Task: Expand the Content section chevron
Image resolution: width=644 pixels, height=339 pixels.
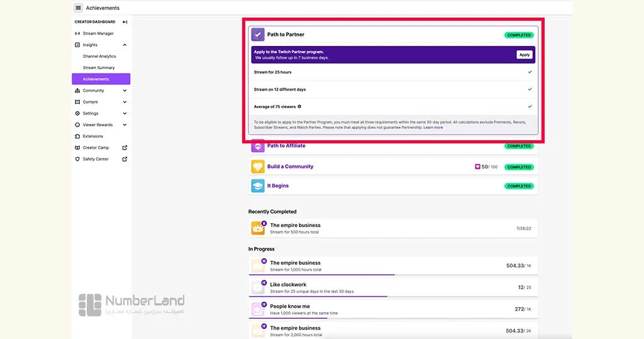Action: (x=125, y=102)
